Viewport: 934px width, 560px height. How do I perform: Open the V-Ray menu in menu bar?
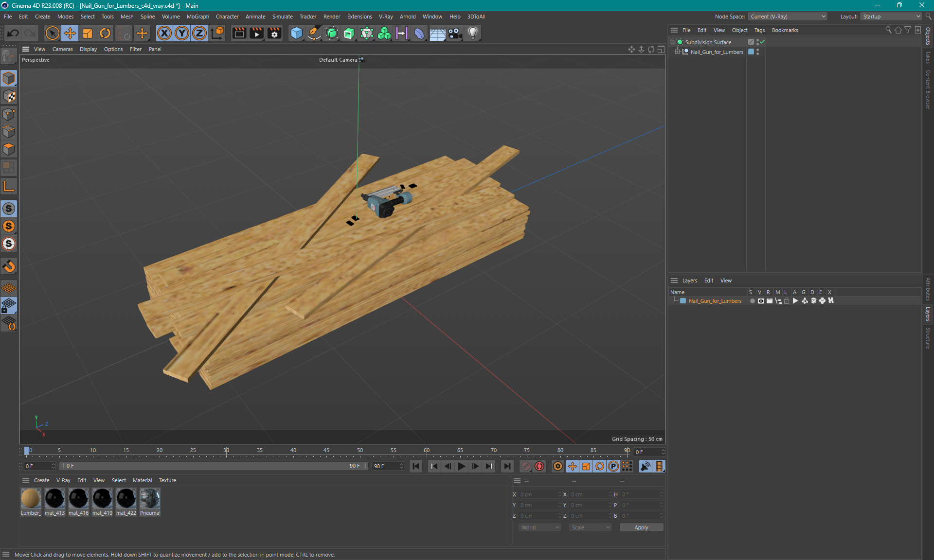(386, 17)
